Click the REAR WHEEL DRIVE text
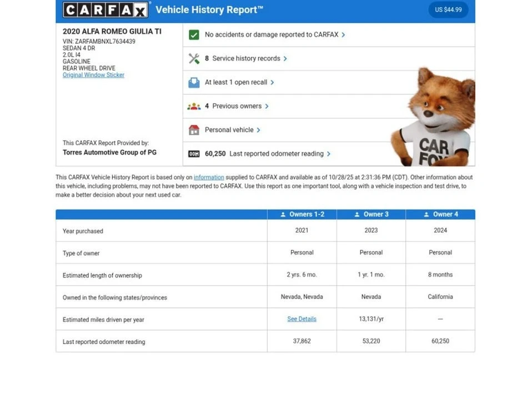Screen dimensions: 532x399 89,68
